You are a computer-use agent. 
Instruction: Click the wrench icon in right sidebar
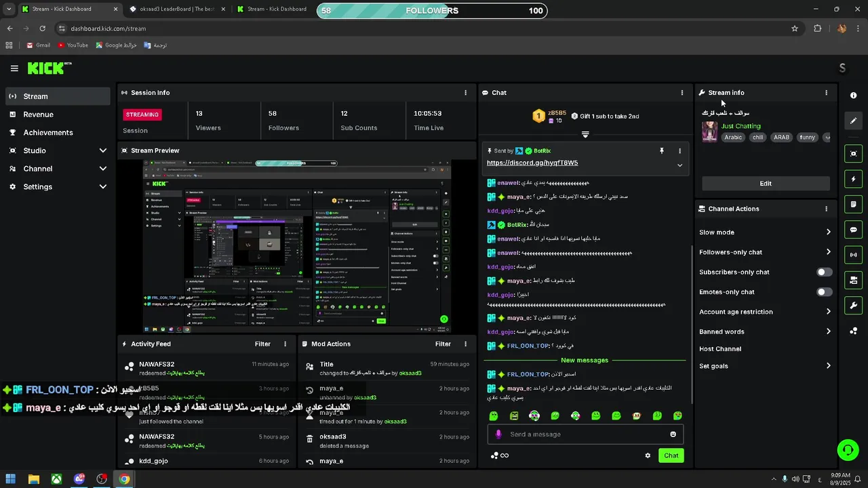click(x=854, y=305)
